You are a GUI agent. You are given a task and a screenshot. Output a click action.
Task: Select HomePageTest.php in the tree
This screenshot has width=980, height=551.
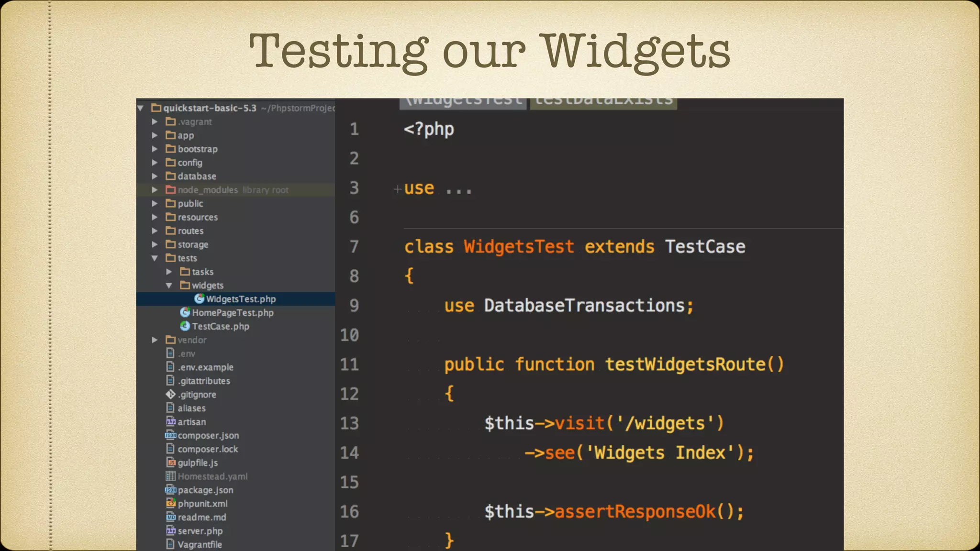coord(233,313)
